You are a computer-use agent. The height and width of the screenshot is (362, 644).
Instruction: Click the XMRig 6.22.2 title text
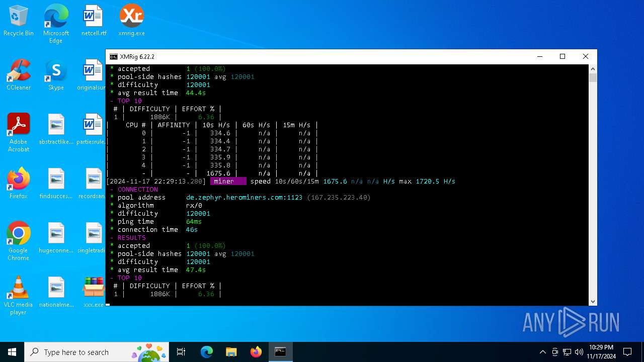point(137,57)
